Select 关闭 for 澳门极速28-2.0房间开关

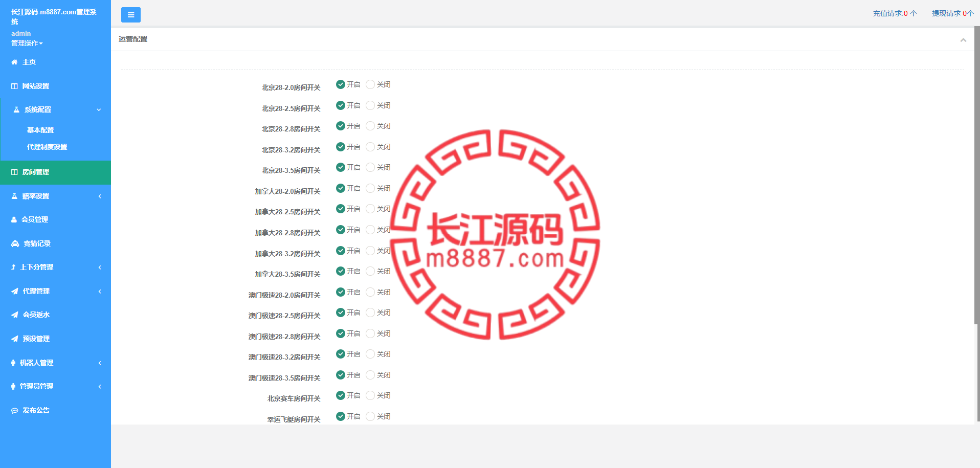point(370,292)
